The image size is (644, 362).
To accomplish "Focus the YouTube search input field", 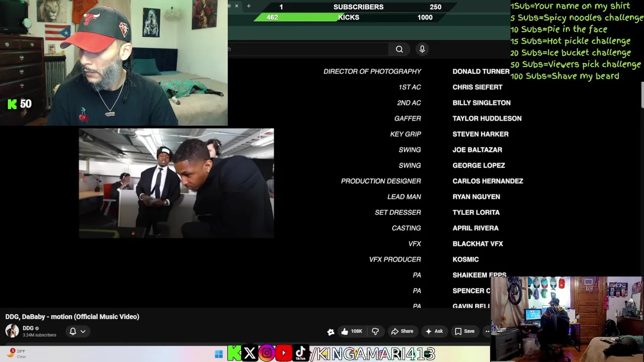I will point(308,49).
